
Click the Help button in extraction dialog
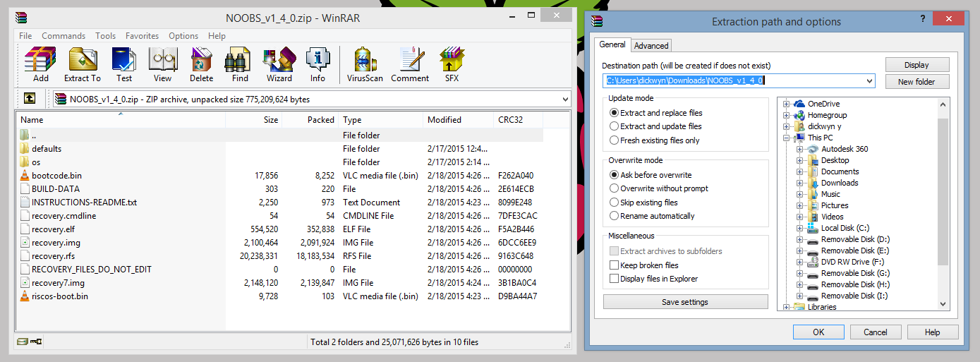pyautogui.click(x=933, y=332)
